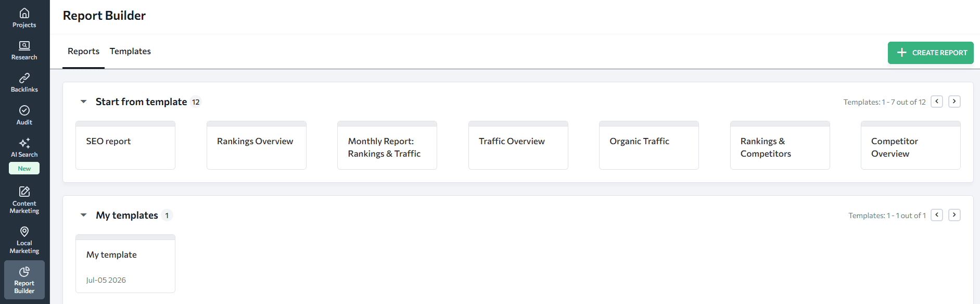The image size is (980, 304).
Task: Click the 1 count badge beside My templates
Action: coord(167,216)
